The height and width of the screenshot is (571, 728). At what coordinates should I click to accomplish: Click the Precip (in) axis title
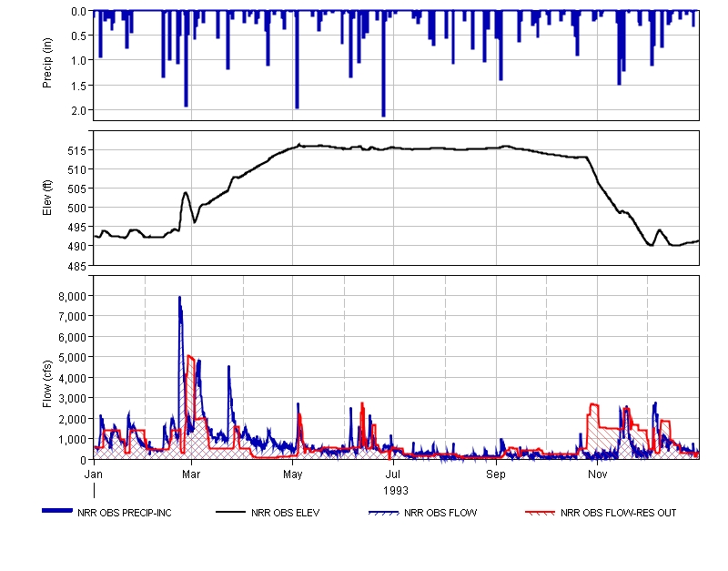coord(47,63)
